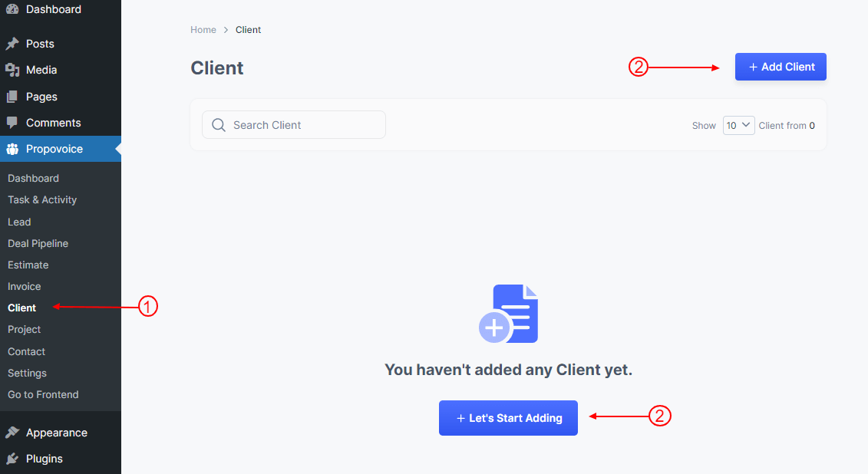868x474 pixels.
Task: Click the Appearance paintbrush icon
Action: click(12, 433)
